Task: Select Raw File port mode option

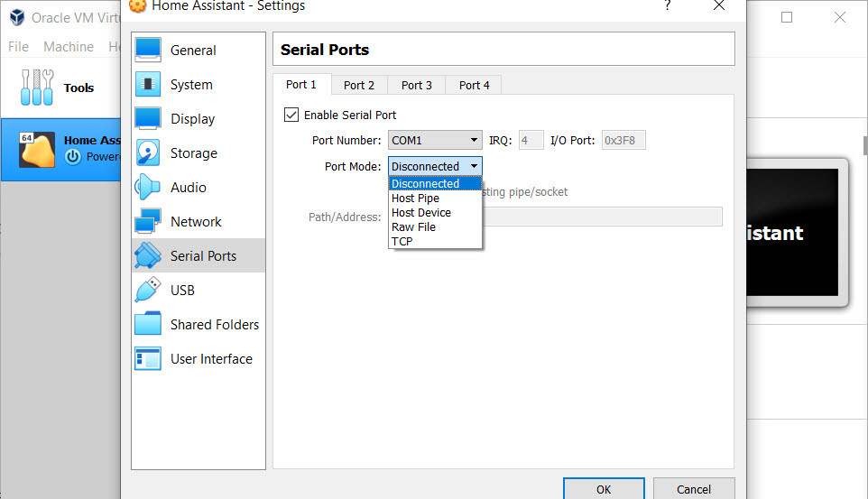Action: point(414,227)
